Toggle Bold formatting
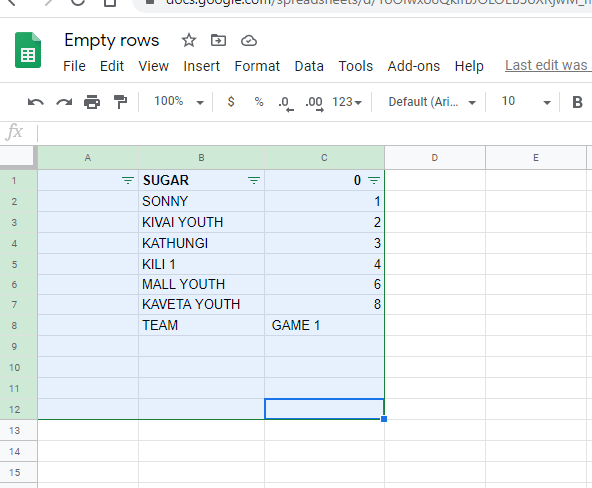The width and height of the screenshot is (592, 488). (x=577, y=102)
